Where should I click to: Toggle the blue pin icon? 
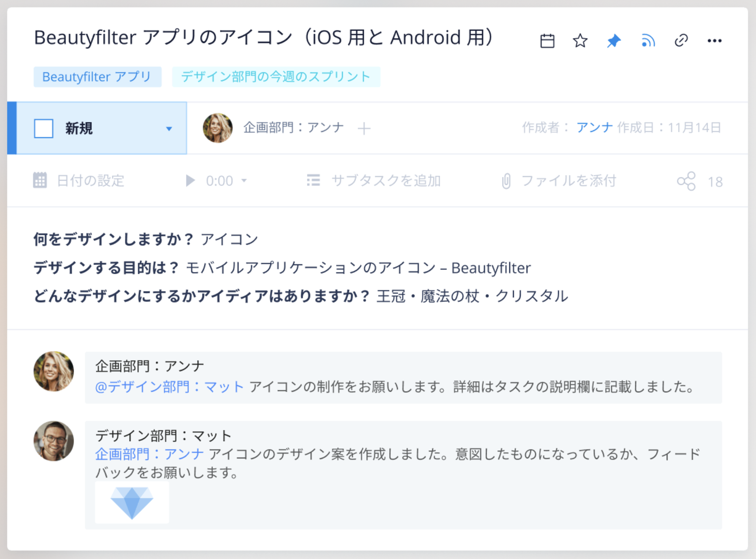[614, 41]
